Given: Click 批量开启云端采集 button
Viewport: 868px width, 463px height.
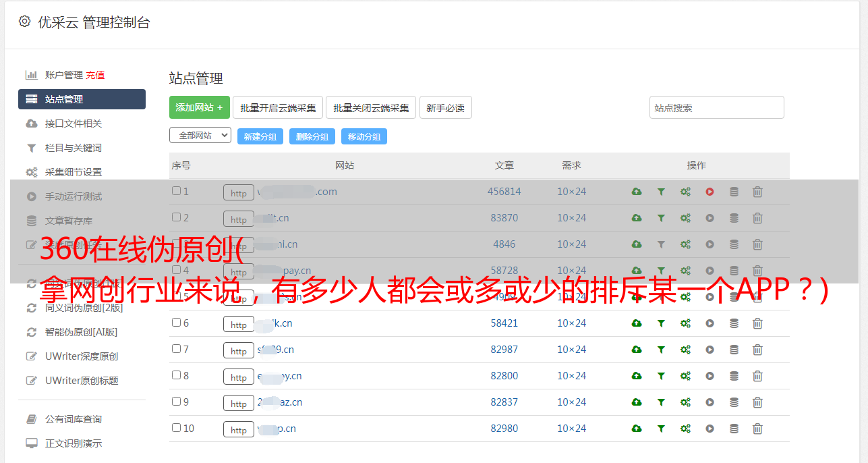Looking at the screenshot, I should coord(278,107).
